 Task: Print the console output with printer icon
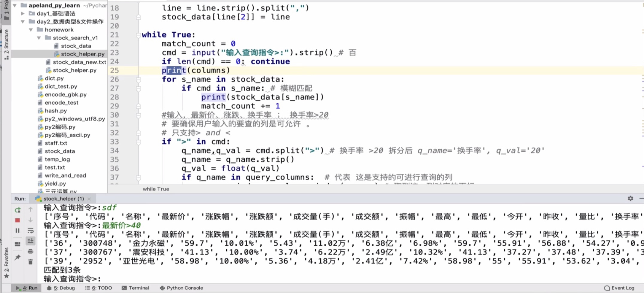(31, 251)
